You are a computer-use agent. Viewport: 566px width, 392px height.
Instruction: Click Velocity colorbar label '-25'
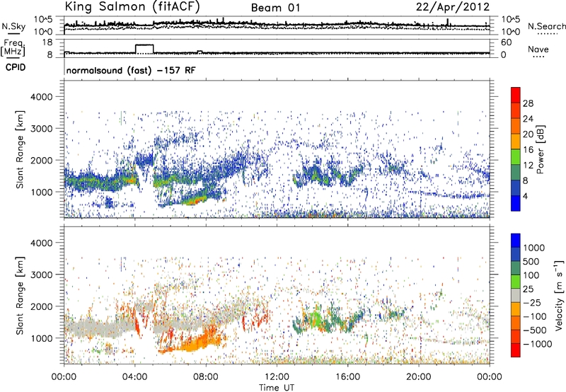534,302
